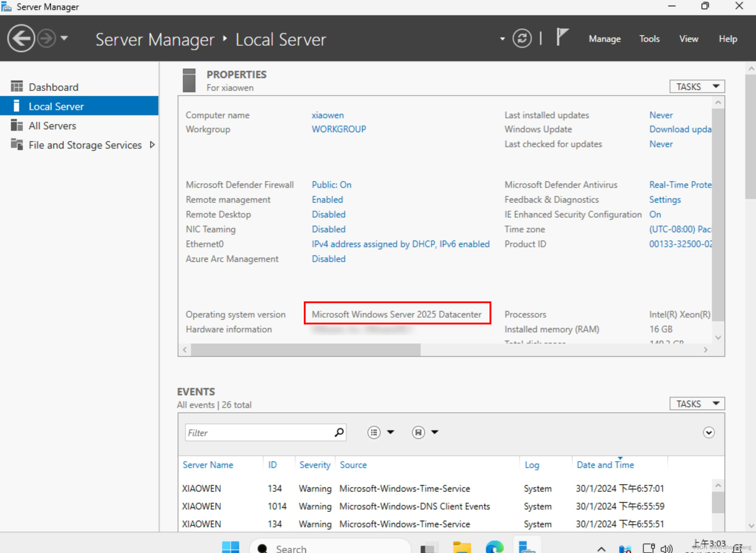Open the PROPERTIES TASKS dropdown

click(x=697, y=87)
